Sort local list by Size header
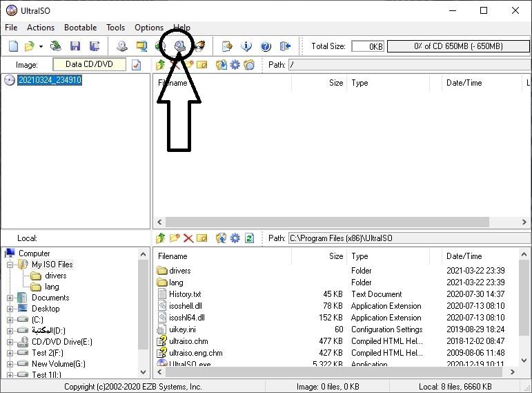 (x=319, y=256)
